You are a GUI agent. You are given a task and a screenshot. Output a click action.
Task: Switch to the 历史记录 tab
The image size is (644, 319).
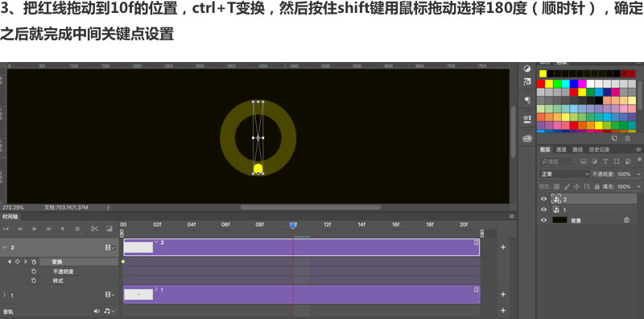tap(599, 150)
